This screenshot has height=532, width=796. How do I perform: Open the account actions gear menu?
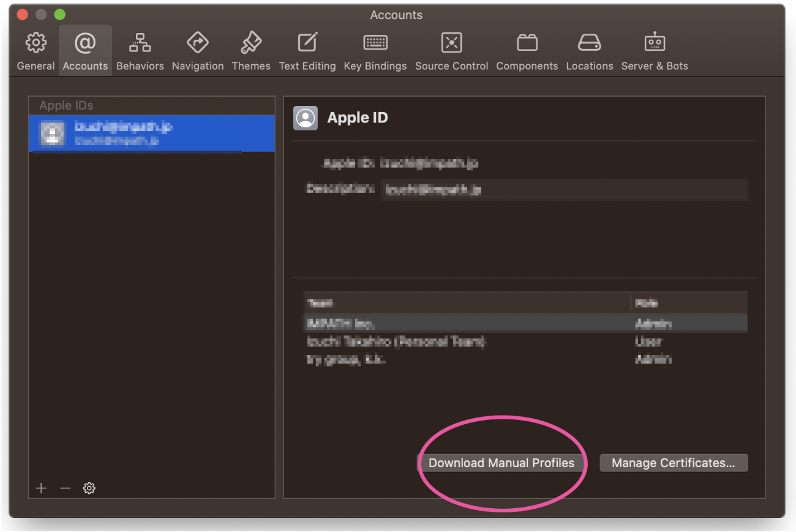[89, 488]
